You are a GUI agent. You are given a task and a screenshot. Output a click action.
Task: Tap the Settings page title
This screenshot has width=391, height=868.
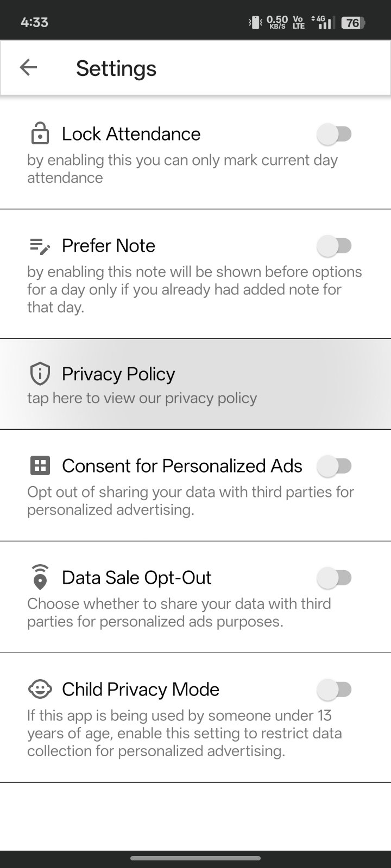click(x=116, y=68)
